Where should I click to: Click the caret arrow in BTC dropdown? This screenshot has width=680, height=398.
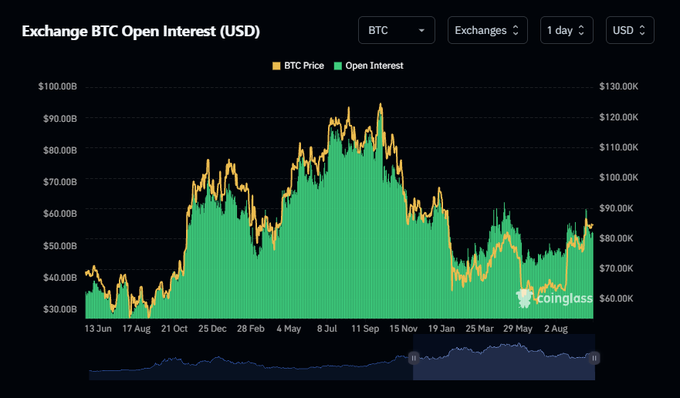coord(422,30)
